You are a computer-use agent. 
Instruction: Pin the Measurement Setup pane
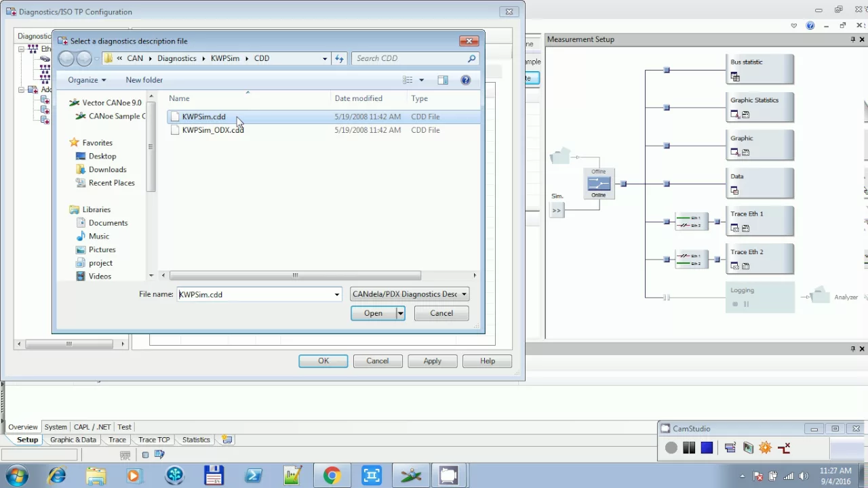click(x=852, y=39)
